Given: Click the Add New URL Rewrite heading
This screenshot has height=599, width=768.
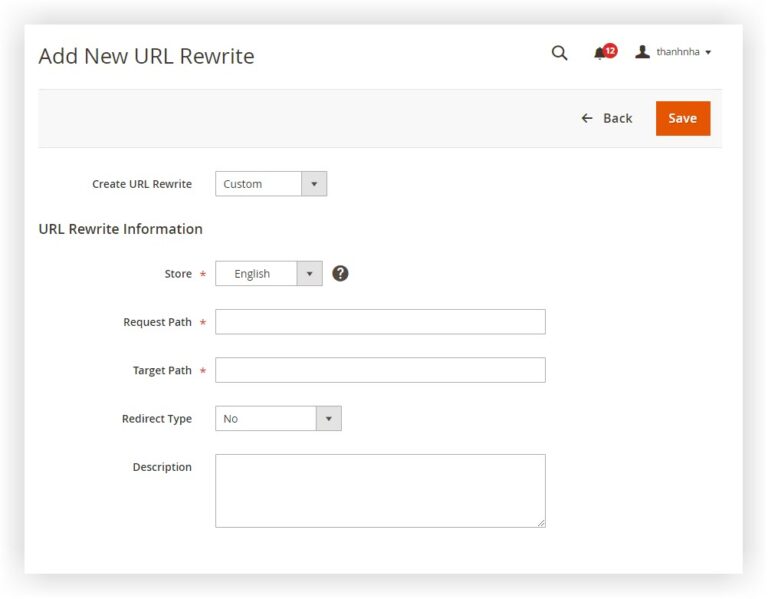Looking at the screenshot, I should pyautogui.click(x=146, y=56).
